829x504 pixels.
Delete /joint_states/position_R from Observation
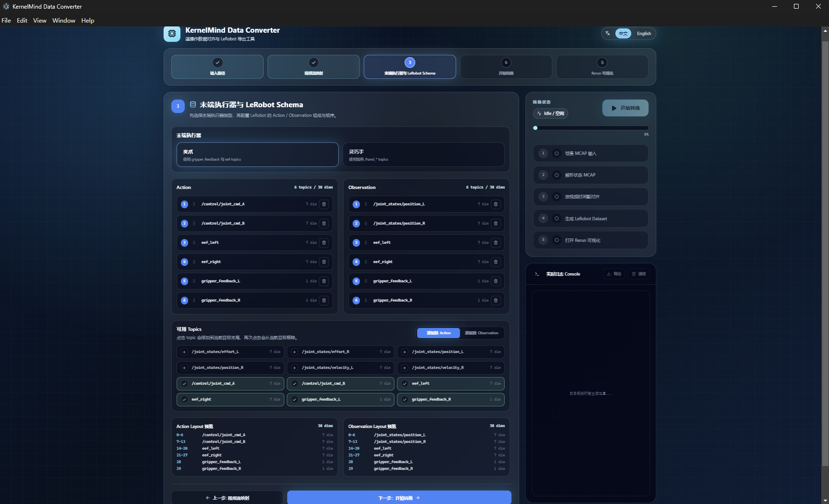click(x=496, y=223)
